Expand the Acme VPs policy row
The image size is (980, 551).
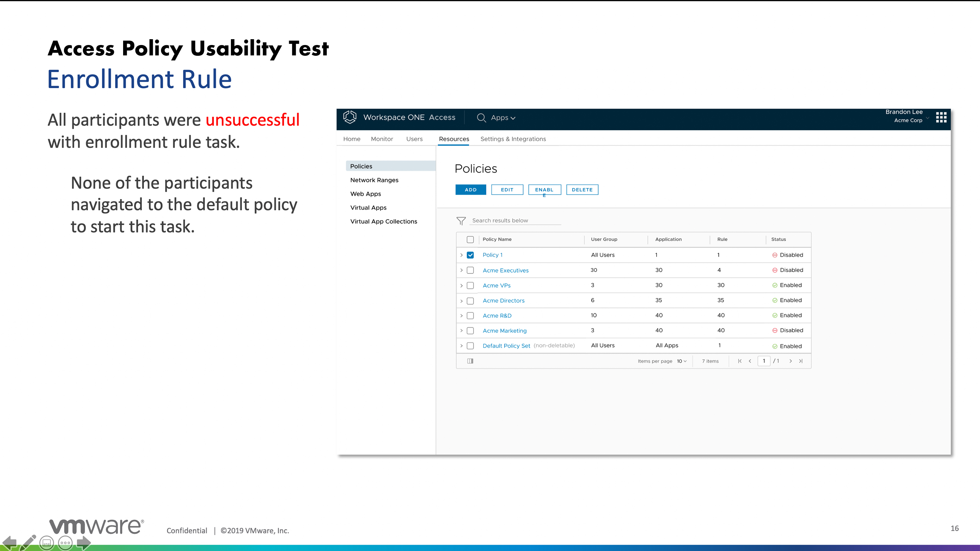[x=462, y=285]
